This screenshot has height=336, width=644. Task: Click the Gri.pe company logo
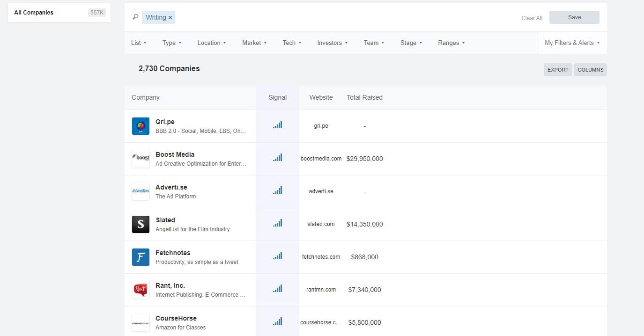tap(141, 126)
